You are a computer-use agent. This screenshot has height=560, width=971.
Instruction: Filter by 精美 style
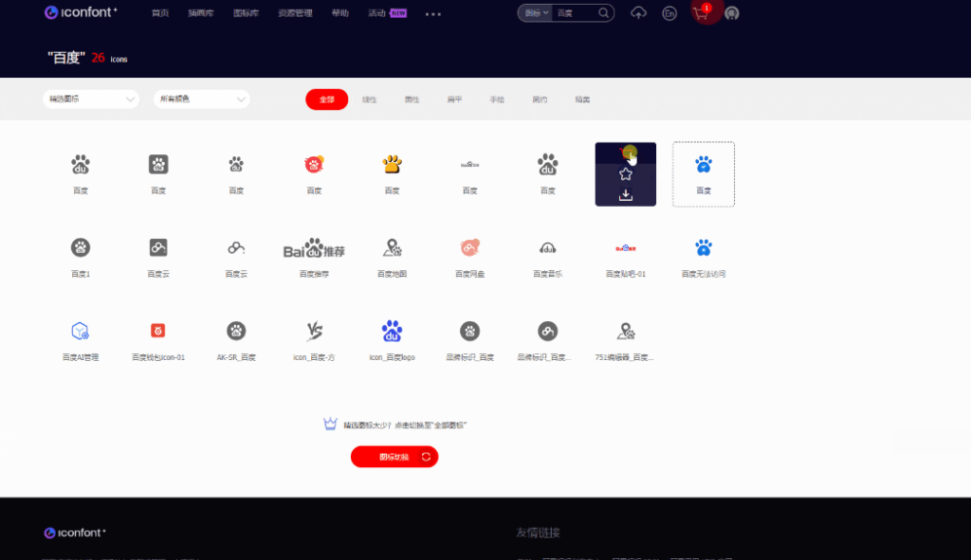[582, 99]
